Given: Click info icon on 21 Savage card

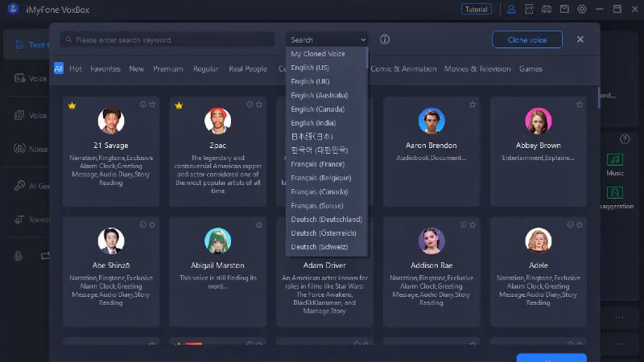Looking at the screenshot, I should pos(142,105).
